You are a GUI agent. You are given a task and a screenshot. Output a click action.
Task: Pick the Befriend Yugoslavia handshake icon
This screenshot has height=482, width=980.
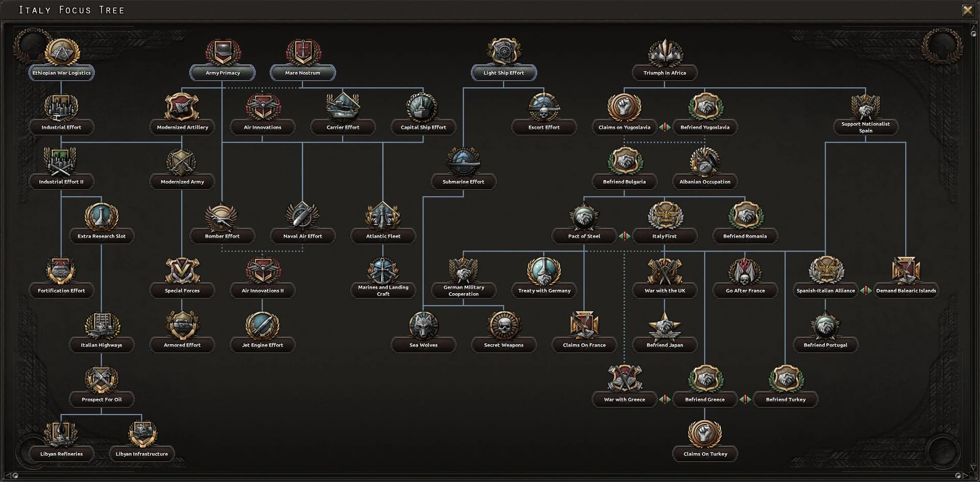[x=705, y=107]
